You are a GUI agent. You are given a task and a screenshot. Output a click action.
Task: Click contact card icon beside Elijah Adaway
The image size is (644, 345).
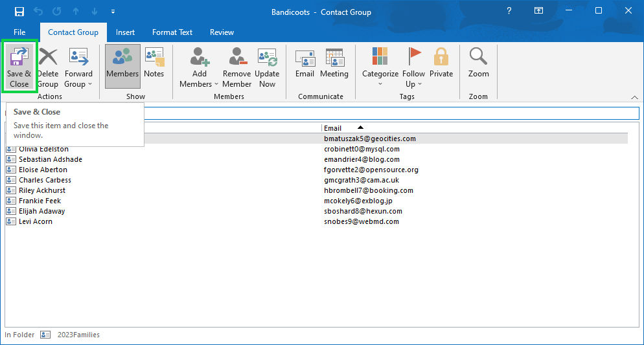pos(11,211)
